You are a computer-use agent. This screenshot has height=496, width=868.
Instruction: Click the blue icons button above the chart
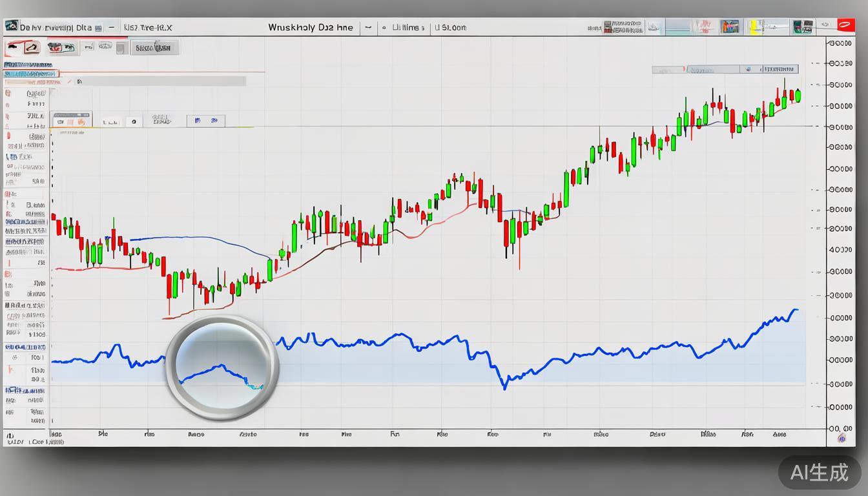pos(206,121)
